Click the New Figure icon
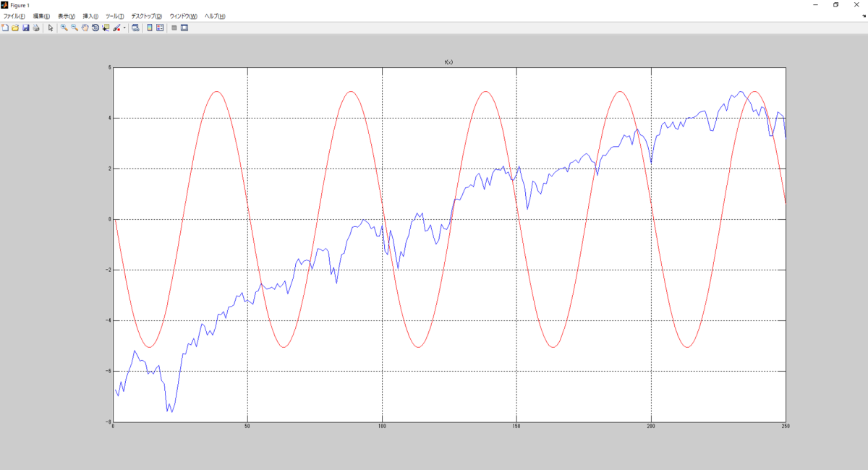Screen dimensions: 868x470 click(x=5, y=27)
